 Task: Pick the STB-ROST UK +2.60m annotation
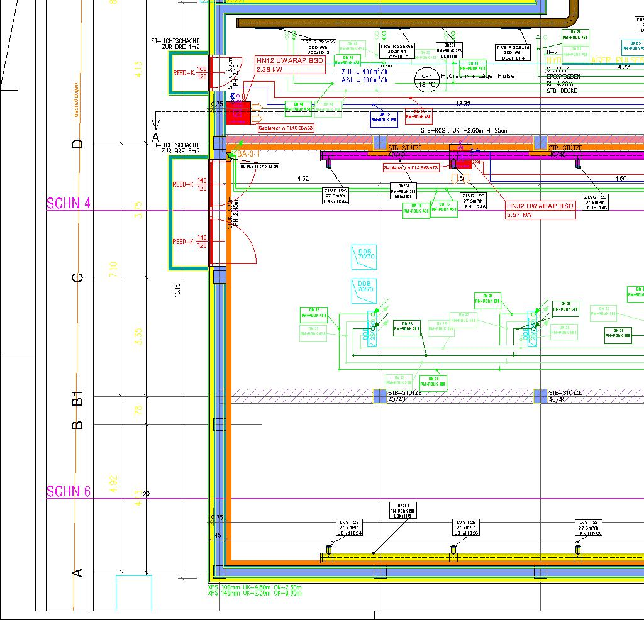point(464,131)
